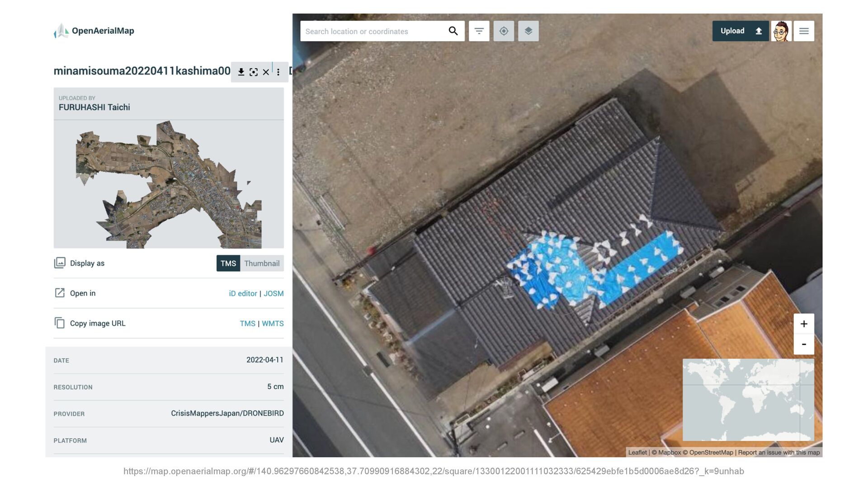The image size is (868, 488).
Task: Copy the WMTS image URL
Action: 273,324
